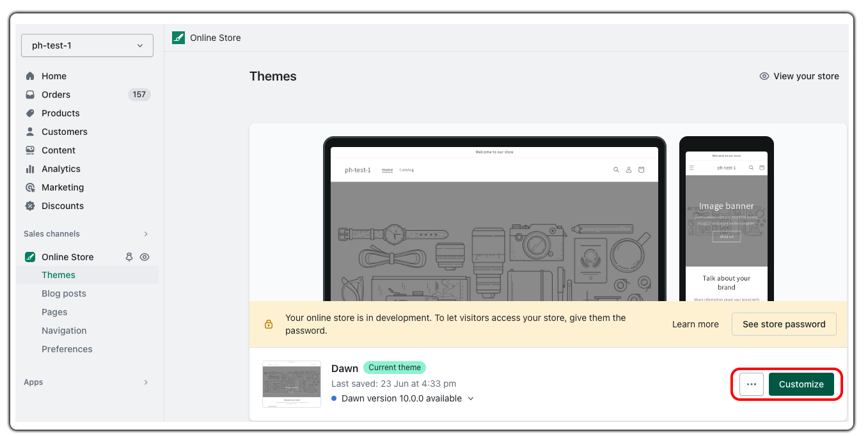Click the Content image icon
Screen dimensions: 868x436
click(30, 150)
